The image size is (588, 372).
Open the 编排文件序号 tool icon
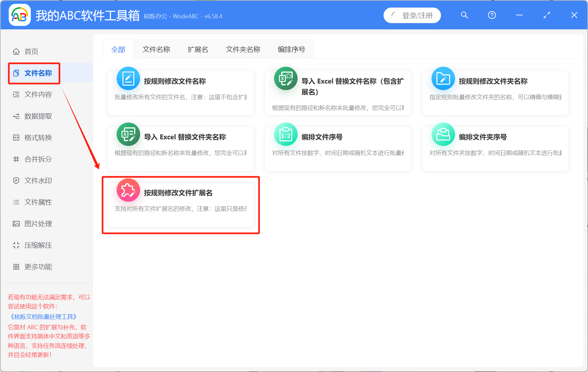tap(286, 134)
